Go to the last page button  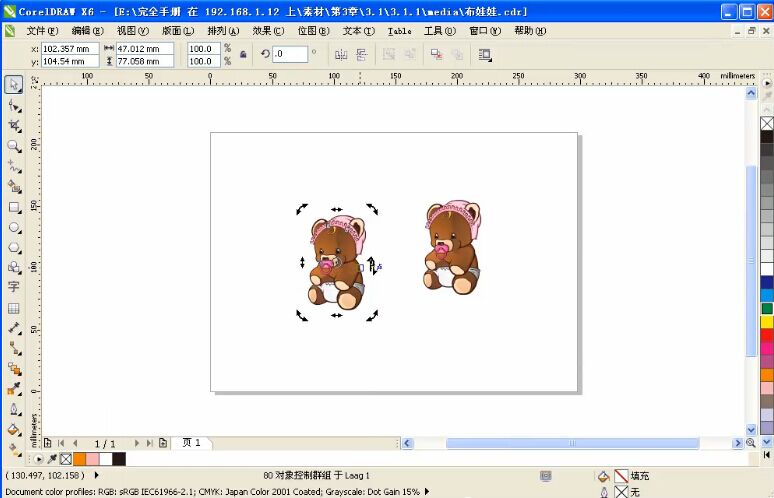[x=149, y=443]
